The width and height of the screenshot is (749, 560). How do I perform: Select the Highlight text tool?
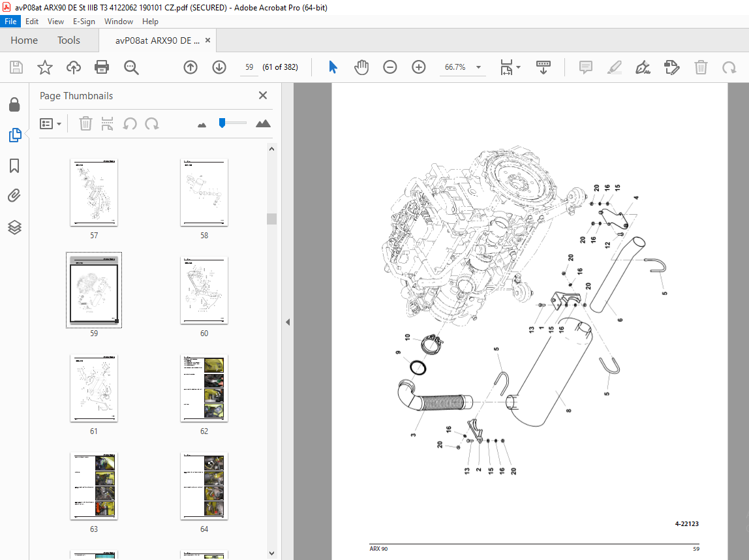615,67
